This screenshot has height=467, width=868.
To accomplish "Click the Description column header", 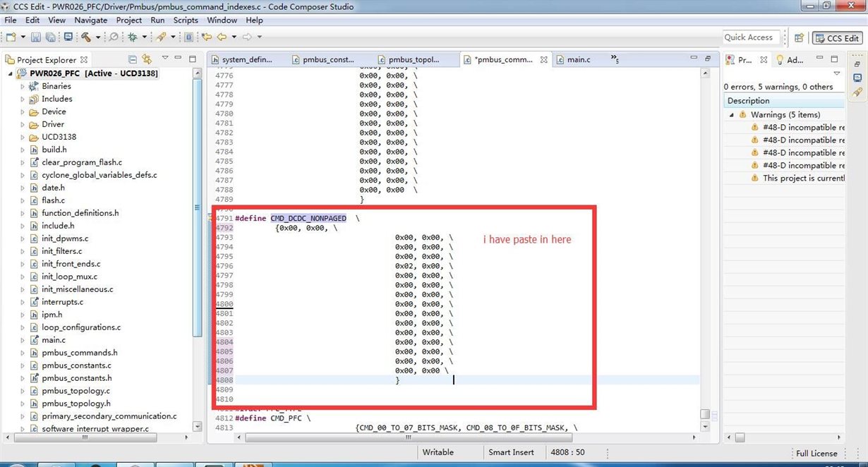I will tap(784, 101).
